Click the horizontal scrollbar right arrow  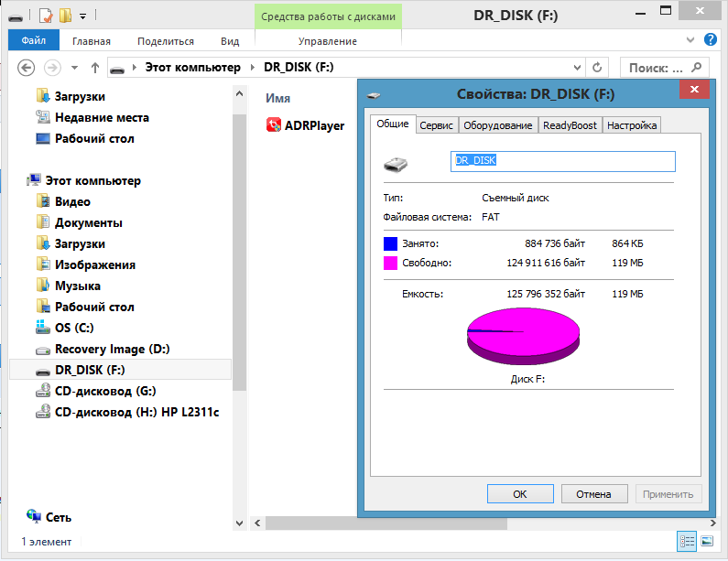coord(713,523)
